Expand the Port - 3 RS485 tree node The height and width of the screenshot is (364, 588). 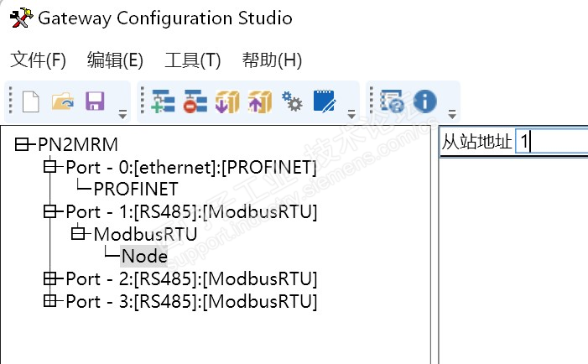tap(51, 299)
